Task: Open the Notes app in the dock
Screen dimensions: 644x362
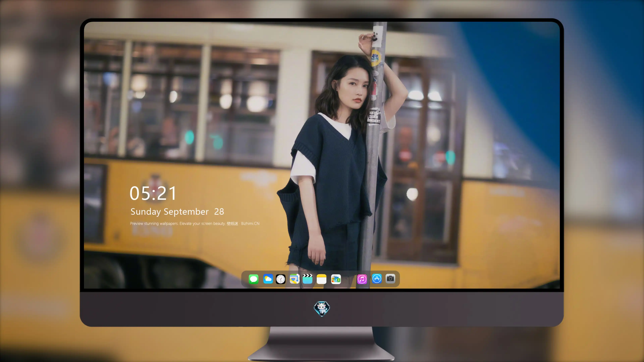Action: tap(321, 279)
